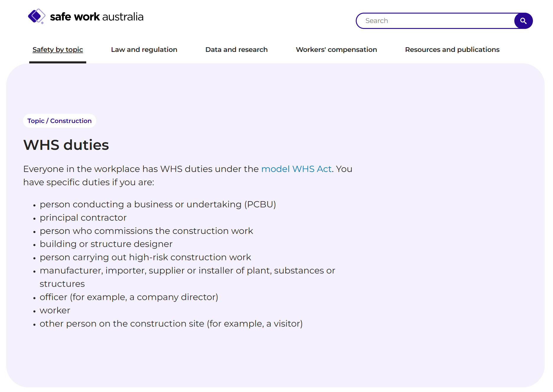Select Workers' compensation in navigation
Viewport: 553px width, 392px height.
[336, 50]
